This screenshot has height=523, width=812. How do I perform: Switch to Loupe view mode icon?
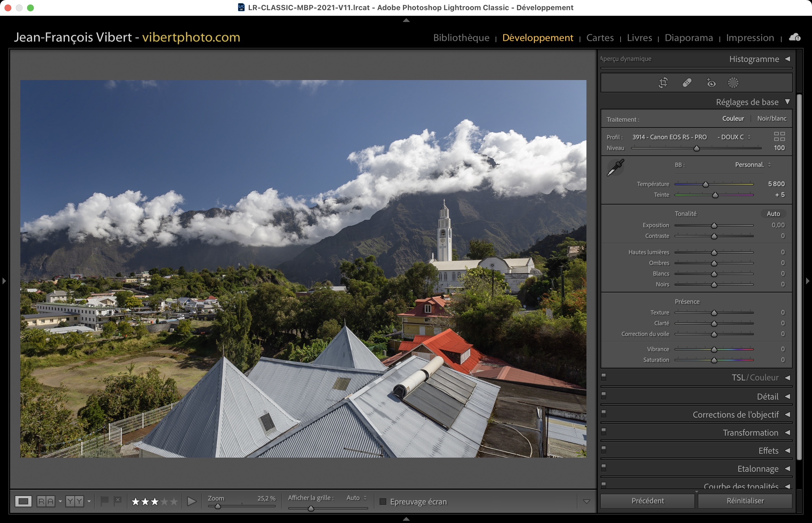[x=23, y=501]
